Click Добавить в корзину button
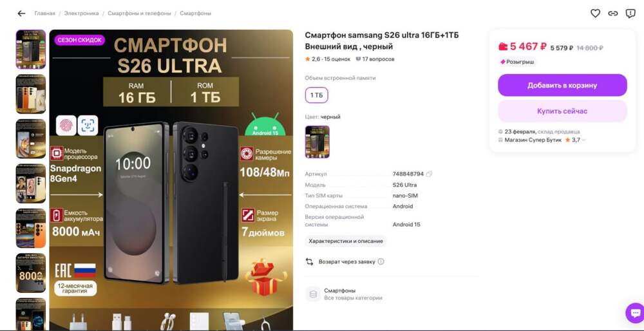This screenshot has height=331, width=644. (562, 86)
